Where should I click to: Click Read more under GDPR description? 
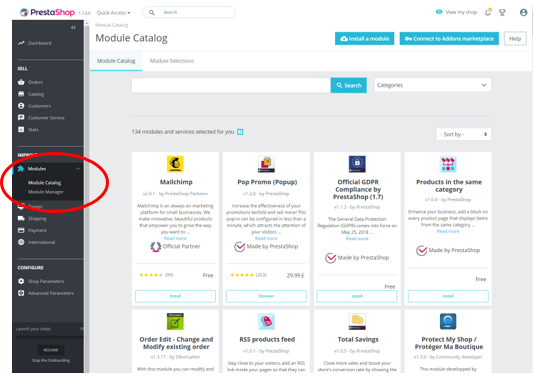pos(357,239)
